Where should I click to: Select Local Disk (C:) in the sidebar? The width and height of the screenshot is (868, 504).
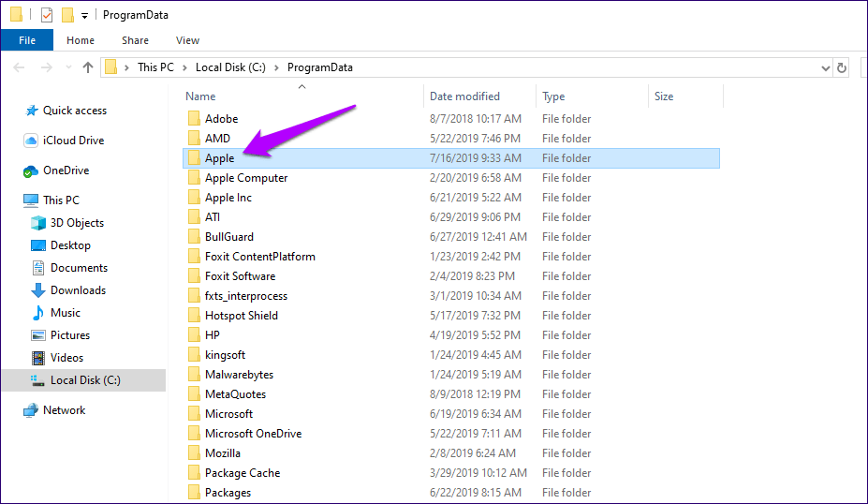(83, 380)
